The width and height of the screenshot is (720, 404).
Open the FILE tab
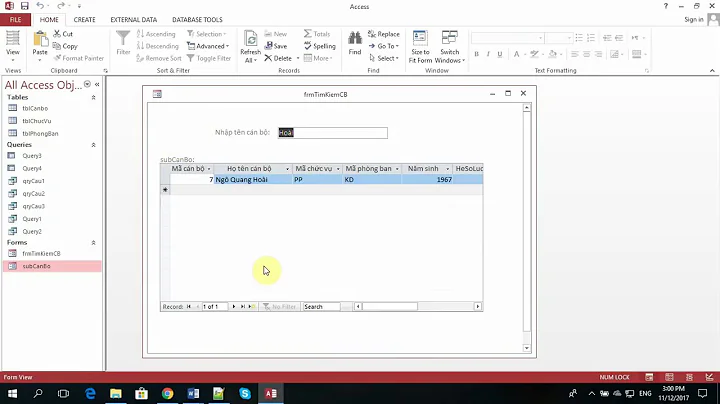click(16, 20)
